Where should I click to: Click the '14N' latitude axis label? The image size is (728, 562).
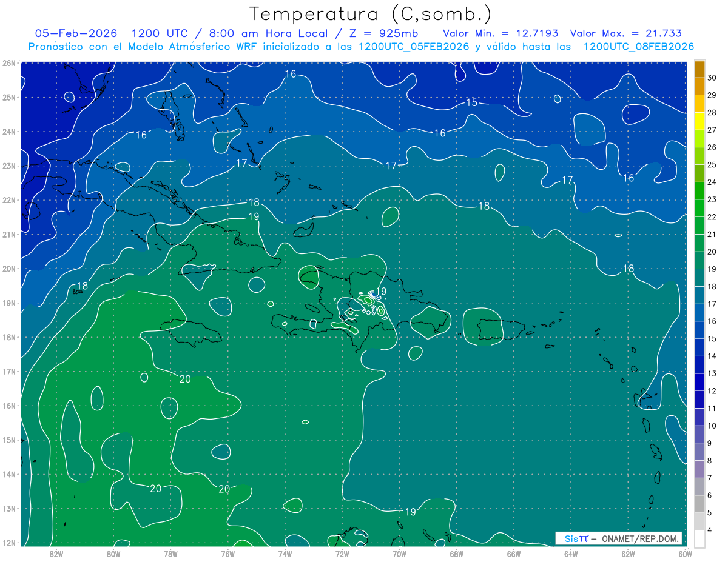[8, 474]
